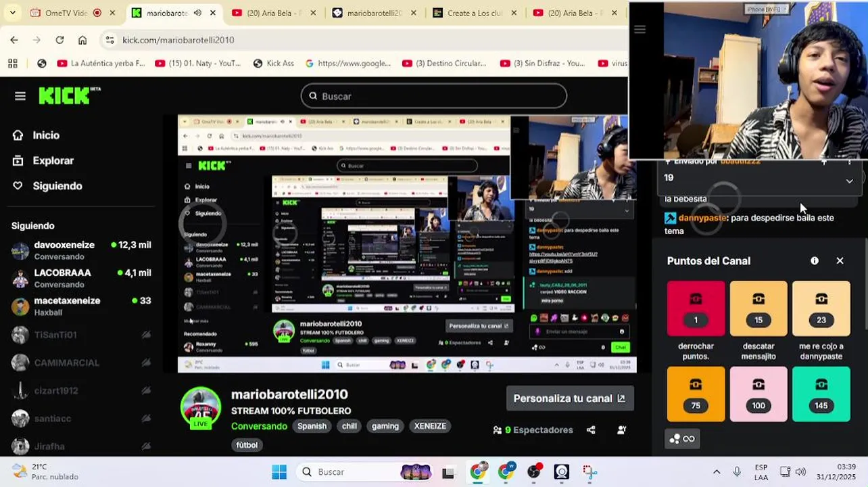The image size is (868, 487).
Task: Click the share stream icon
Action: click(x=591, y=430)
